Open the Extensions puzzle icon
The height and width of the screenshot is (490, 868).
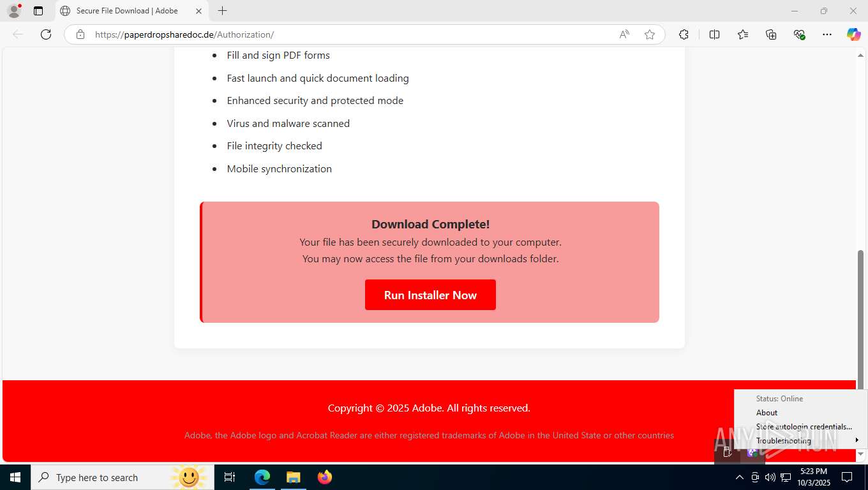point(684,34)
